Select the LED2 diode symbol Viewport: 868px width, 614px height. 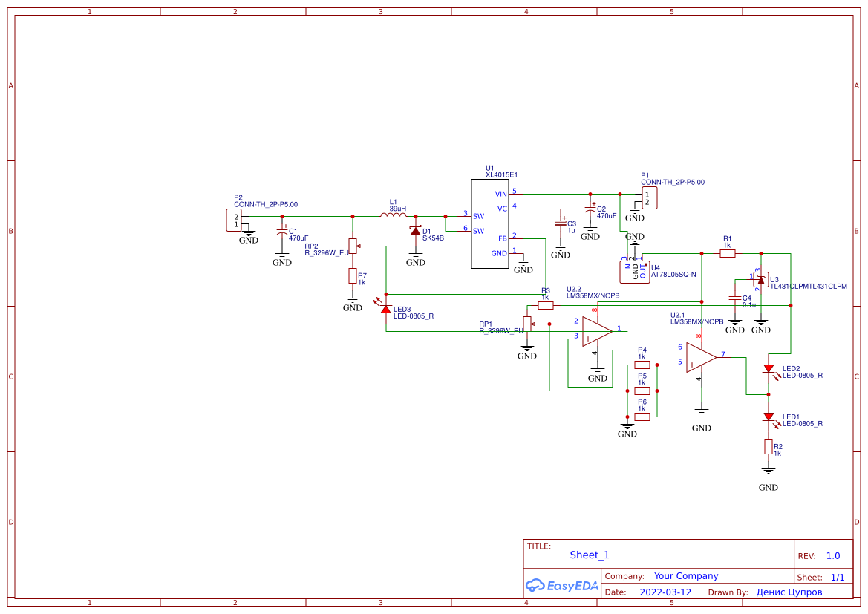coord(769,369)
